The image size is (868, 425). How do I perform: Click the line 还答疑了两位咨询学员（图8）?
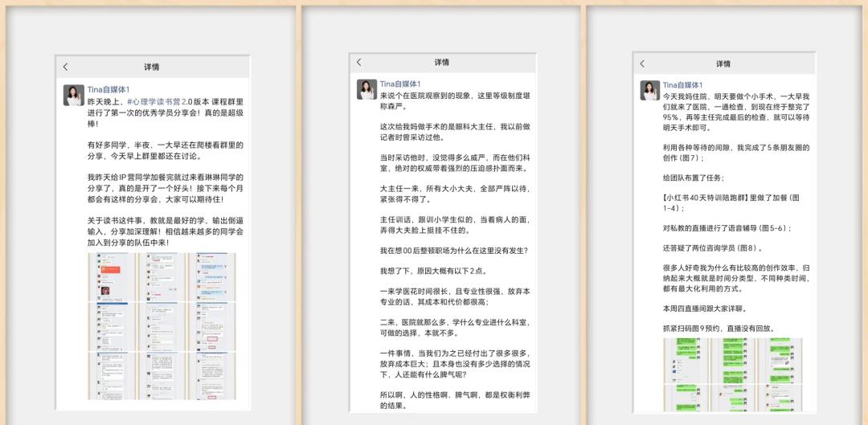[713, 248]
